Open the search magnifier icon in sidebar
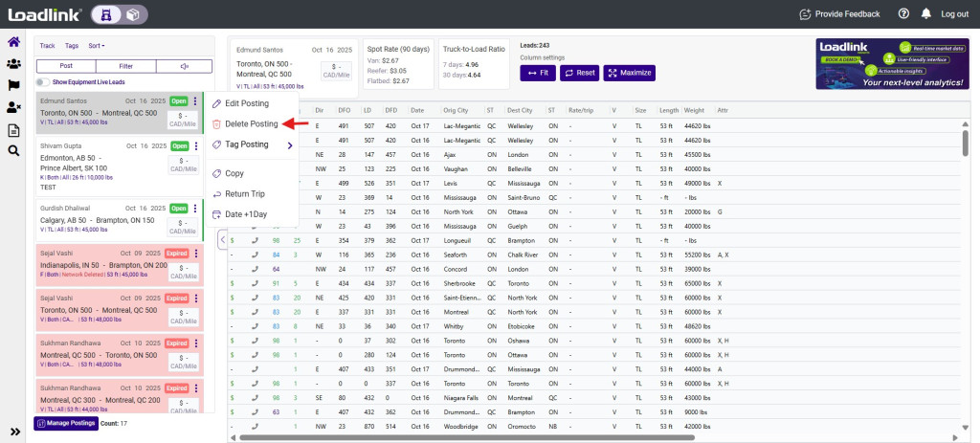This screenshot has width=980, height=443. [13, 150]
